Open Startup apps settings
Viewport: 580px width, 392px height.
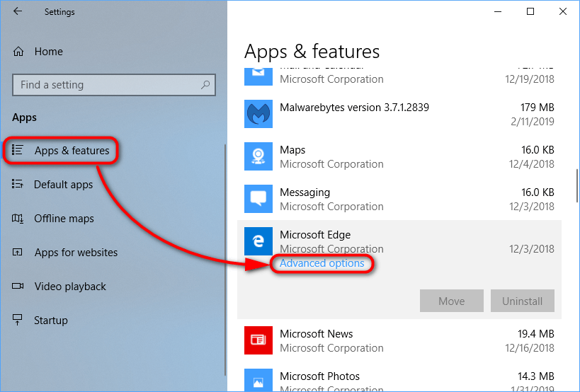coord(51,321)
